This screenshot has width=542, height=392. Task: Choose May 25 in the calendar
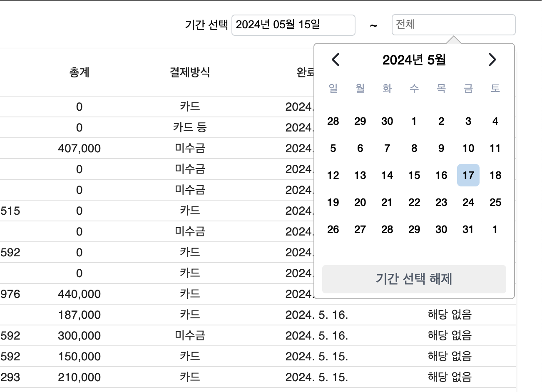click(x=495, y=202)
